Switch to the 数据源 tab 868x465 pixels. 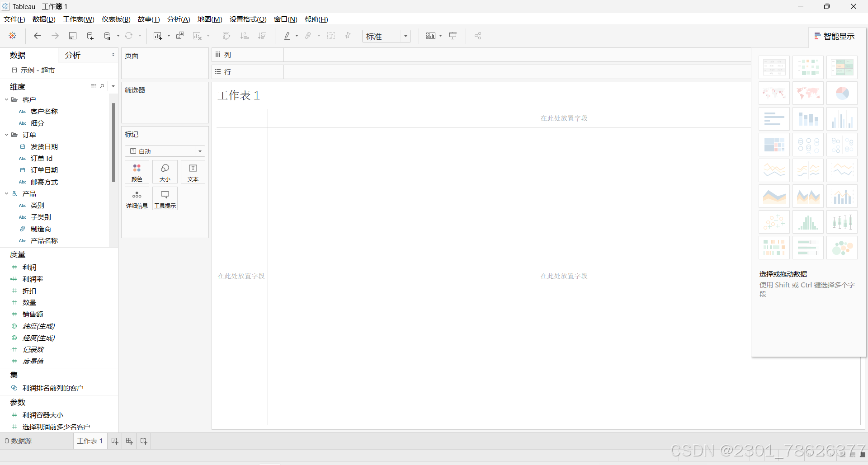21,441
